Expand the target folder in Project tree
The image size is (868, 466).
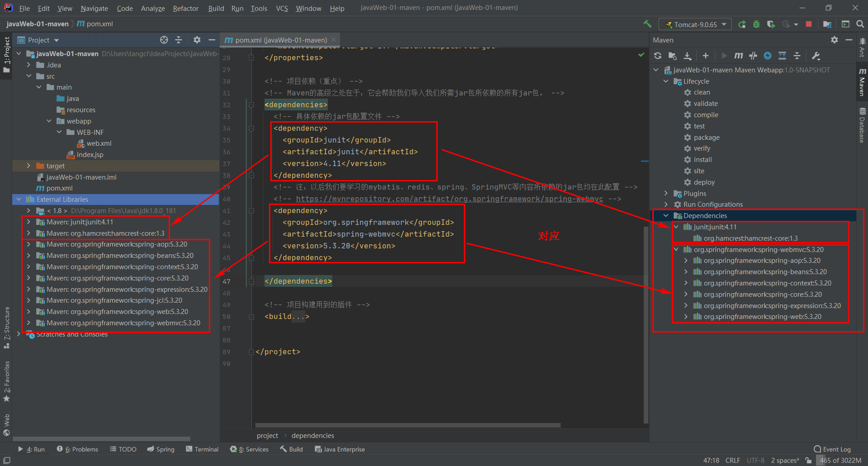28,166
